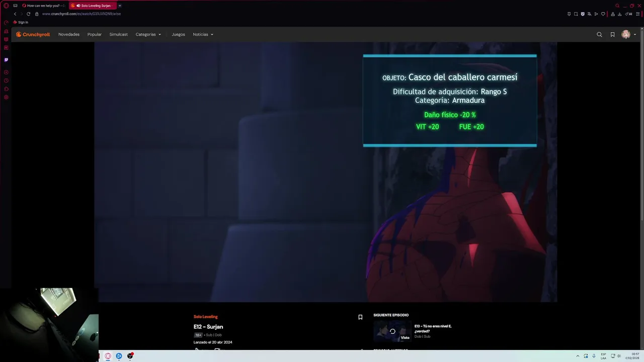Open next episode E13 thumbnail
The width and height of the screenshot is (644, 362).
pyautogui.click(x=392, y=331)
